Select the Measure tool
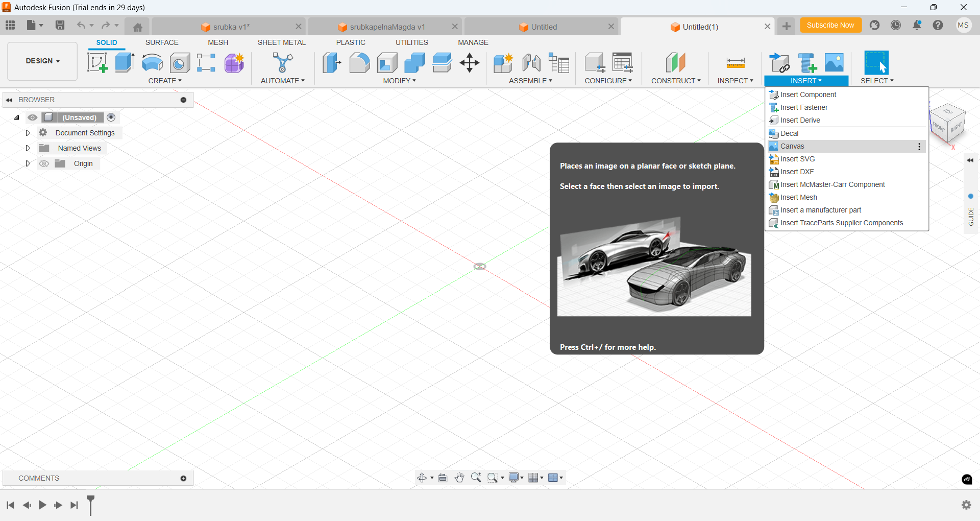980x521 pixels. pyautogui.click(x=736, y=63)
